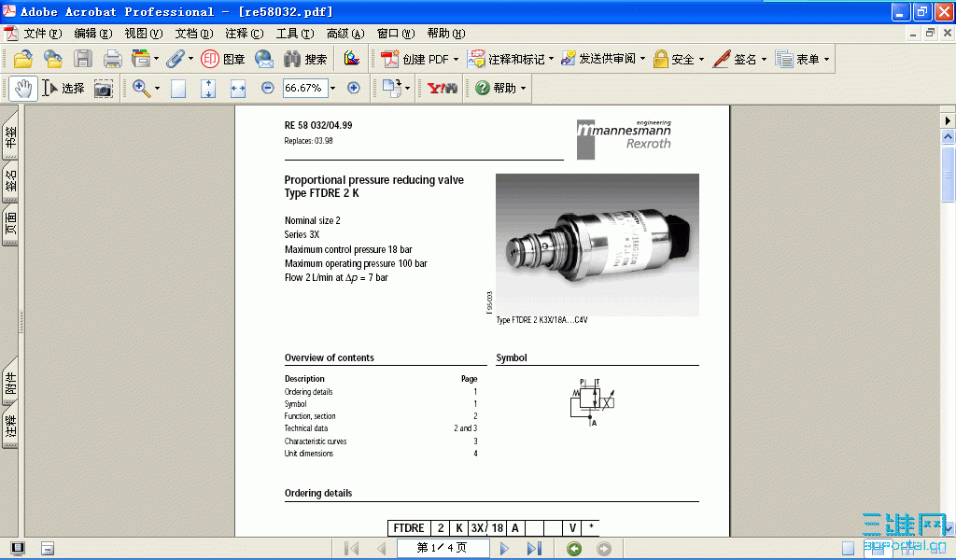Click the Fit Width icon
This screenshot has height=560, width=956.
238,89
